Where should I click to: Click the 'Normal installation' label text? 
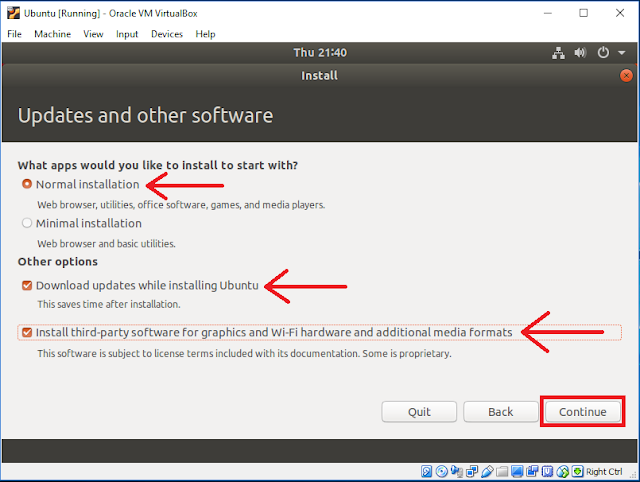[x=87, y=184]
